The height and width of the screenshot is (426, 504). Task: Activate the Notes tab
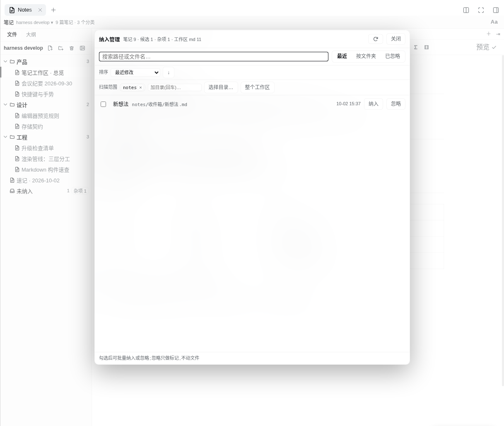coord(25,10)
